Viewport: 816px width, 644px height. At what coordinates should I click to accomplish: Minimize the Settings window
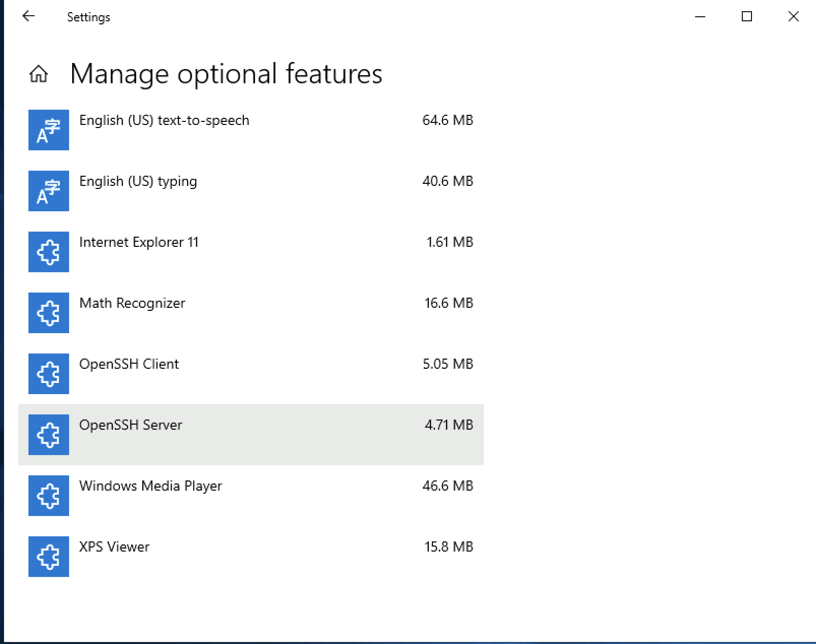coord(700,17)
